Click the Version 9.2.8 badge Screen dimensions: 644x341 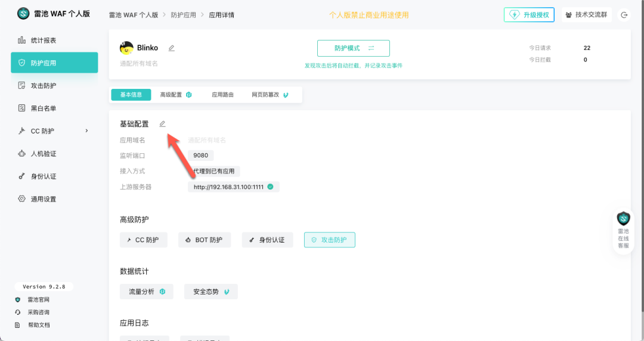(44, 286)
